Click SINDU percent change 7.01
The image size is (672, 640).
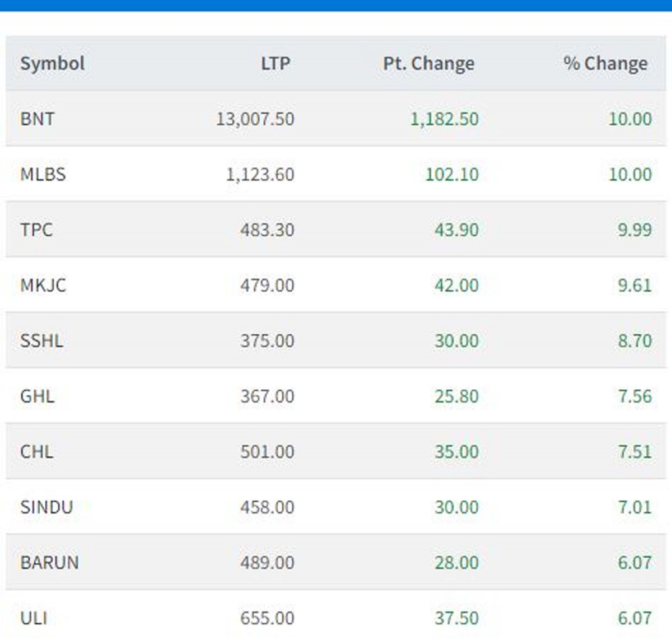click(x=634, y=507)
